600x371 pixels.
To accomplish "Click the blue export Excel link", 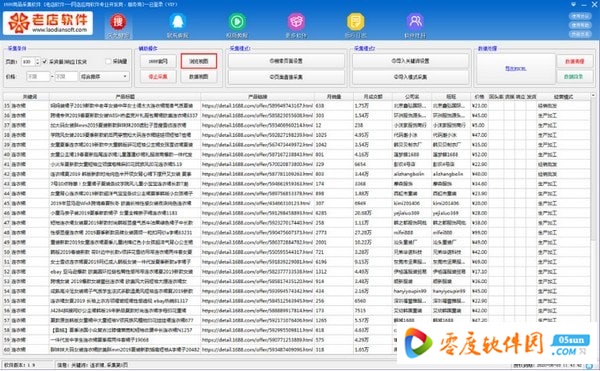I will coord(515,68).
